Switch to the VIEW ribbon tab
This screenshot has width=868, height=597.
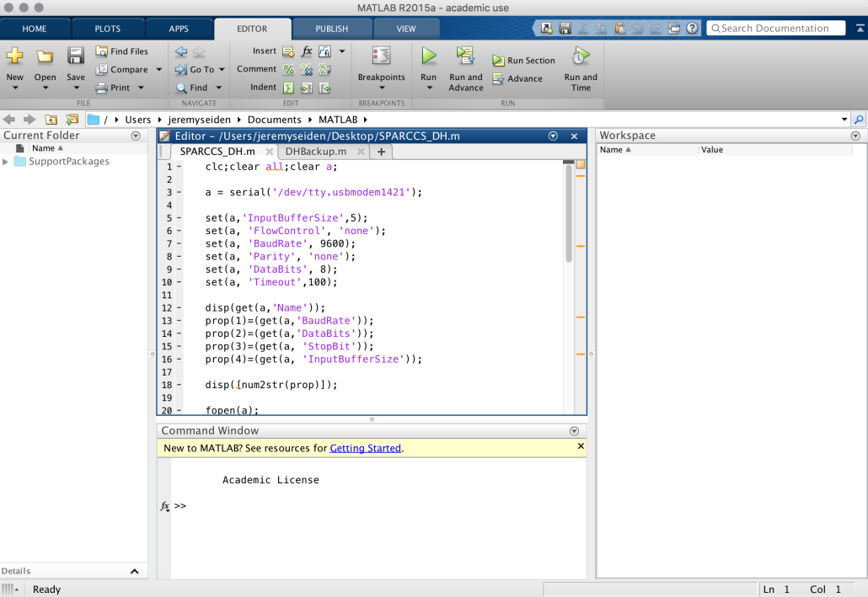coord(405,29)
